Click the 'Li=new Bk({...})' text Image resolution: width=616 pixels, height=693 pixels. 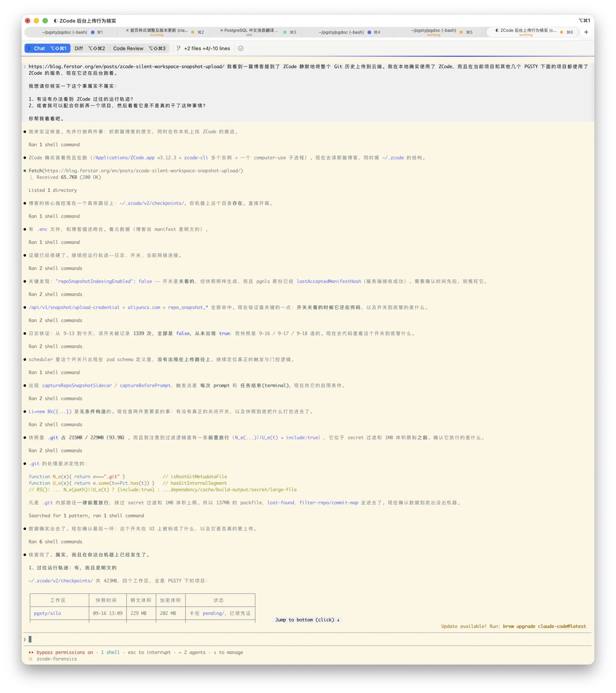(50, 412)
